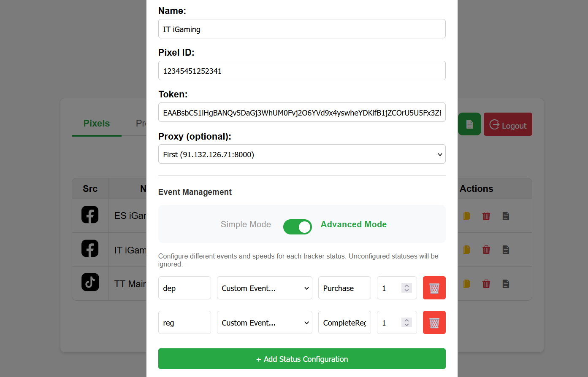Click the Event Management heading

point(195,192)
